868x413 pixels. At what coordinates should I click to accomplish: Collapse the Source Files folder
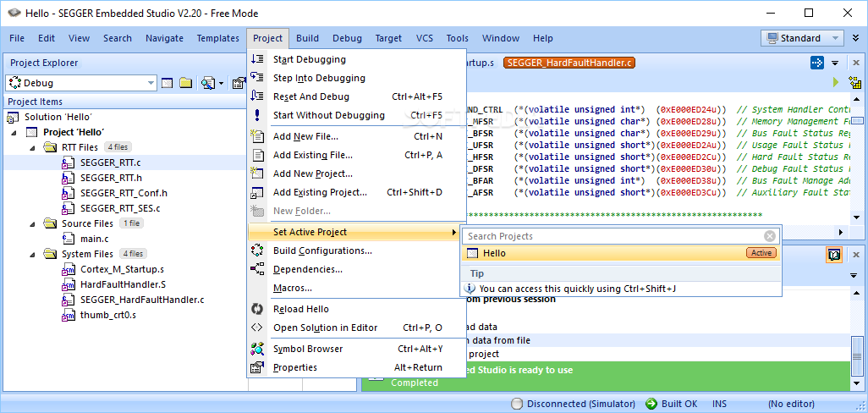point(31,223)
